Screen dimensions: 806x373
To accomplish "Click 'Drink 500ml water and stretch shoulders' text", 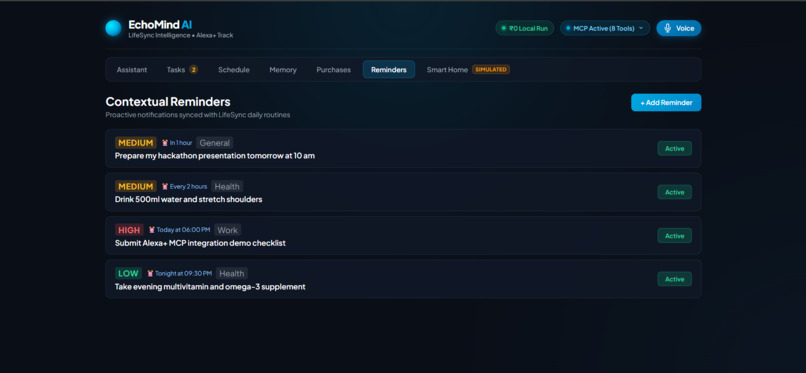I will click(x=189, y=199).
